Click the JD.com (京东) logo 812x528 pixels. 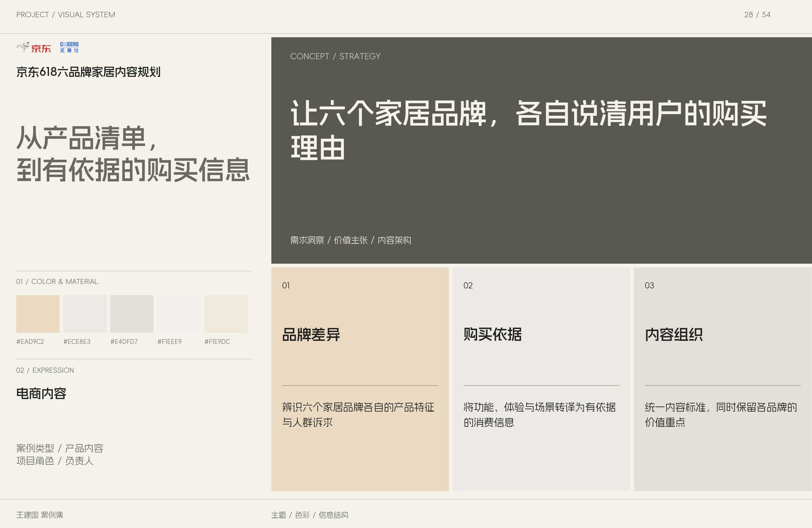[x=34, y=47]
